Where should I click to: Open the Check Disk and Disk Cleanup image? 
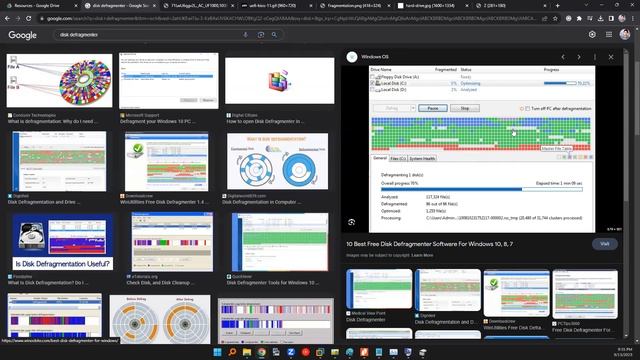point(172,242)
